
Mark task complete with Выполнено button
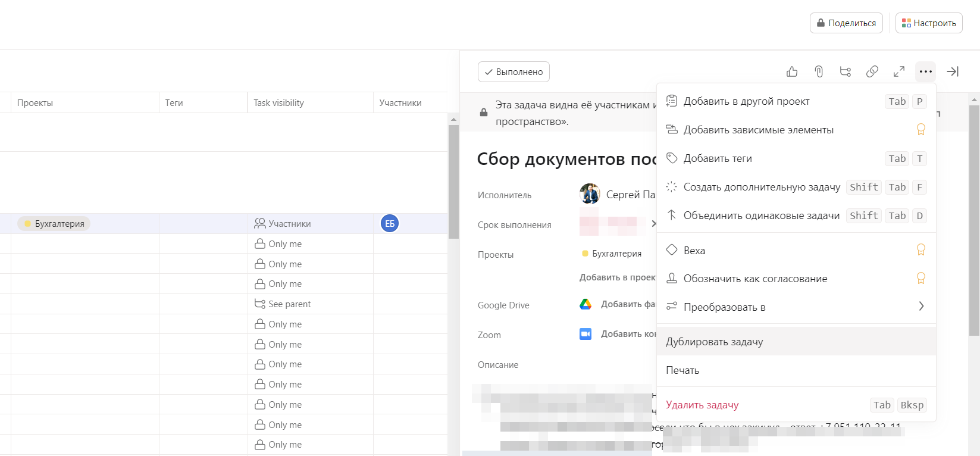[514, 71]
